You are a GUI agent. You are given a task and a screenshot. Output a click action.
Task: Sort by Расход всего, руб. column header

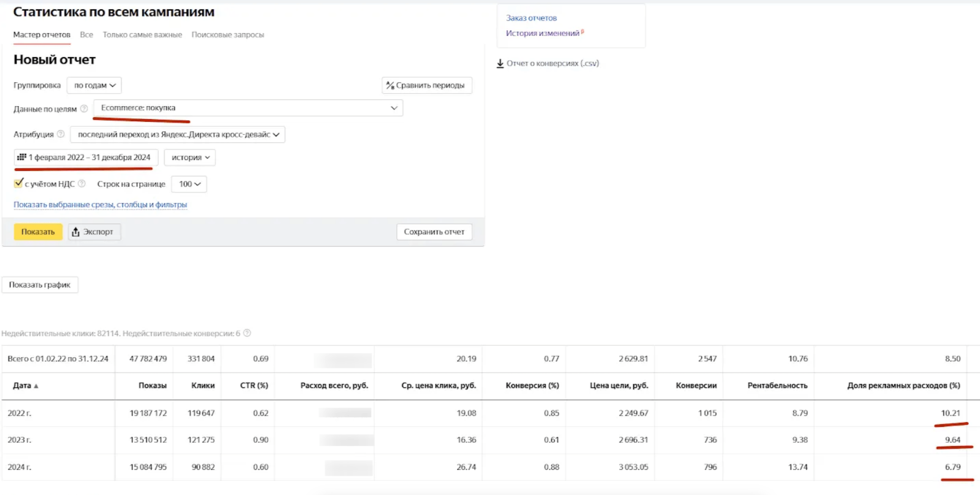[x=334, y=386]
